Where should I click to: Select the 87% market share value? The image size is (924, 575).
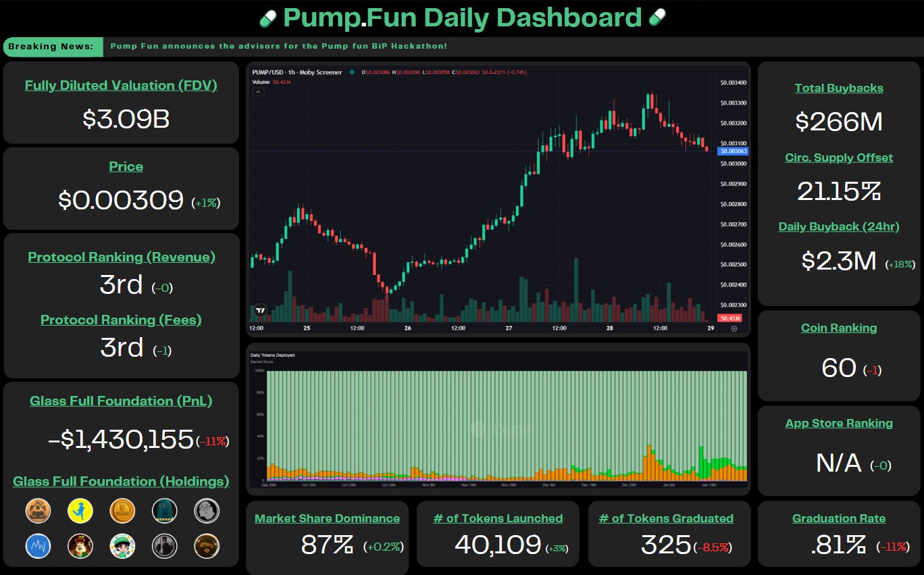pos(328,545)
